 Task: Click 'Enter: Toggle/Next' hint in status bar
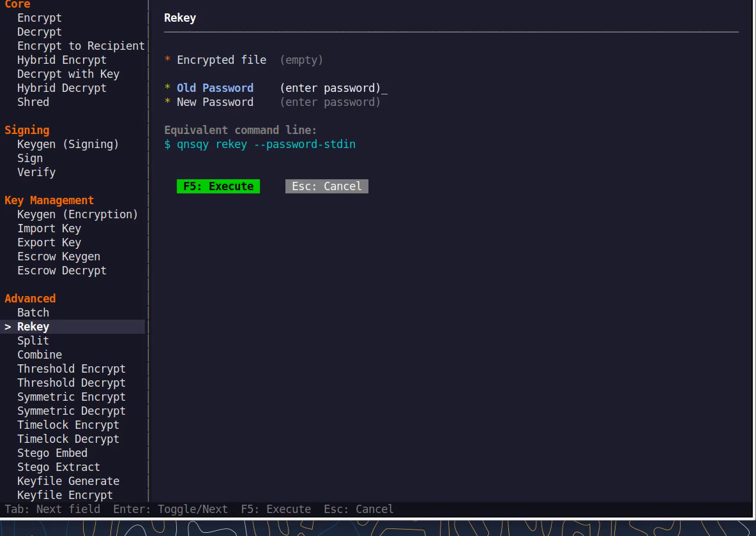pos(170,509)
